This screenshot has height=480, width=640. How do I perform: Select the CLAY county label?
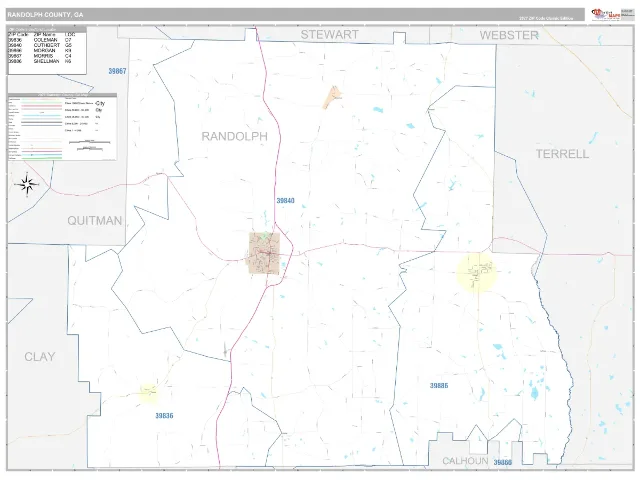tap(40, 357)
